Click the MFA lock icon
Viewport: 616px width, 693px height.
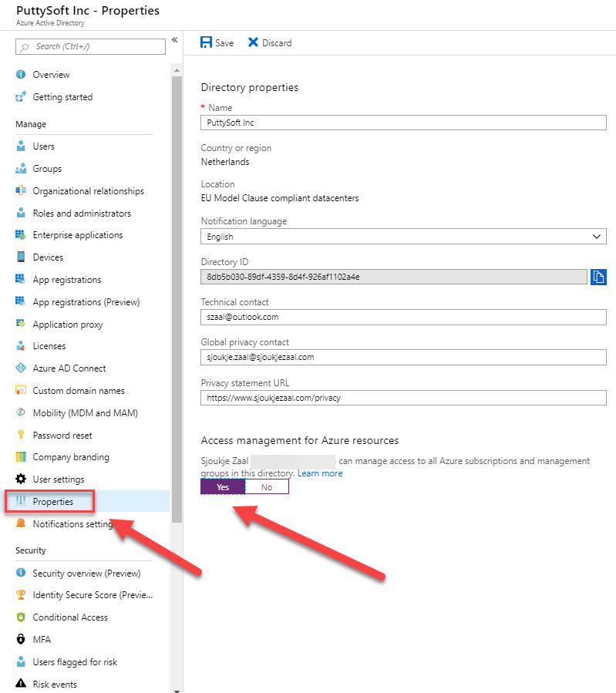click(x=21, y=639)
